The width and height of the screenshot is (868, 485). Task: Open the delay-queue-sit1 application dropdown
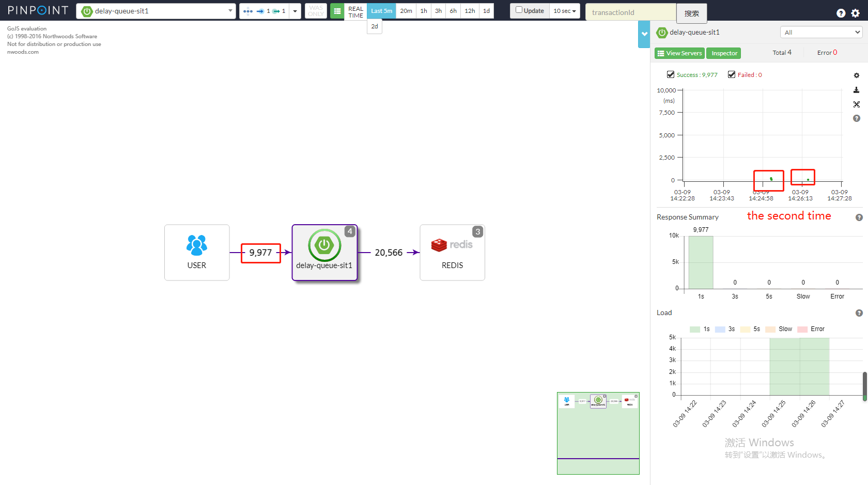[156, 11]
